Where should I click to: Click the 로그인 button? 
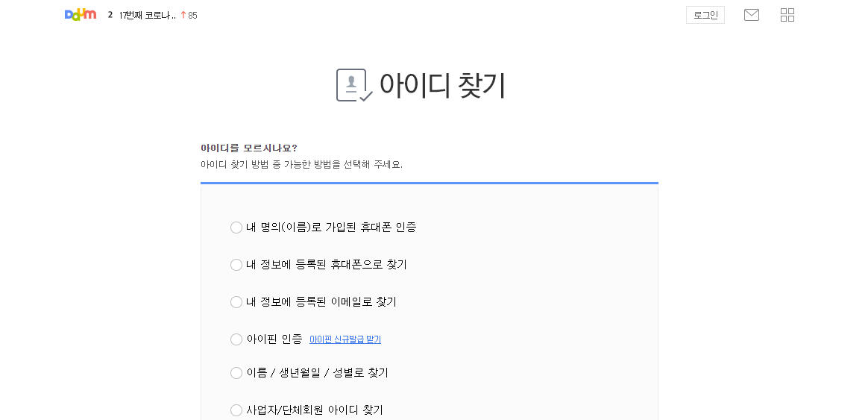coord(705,15)
